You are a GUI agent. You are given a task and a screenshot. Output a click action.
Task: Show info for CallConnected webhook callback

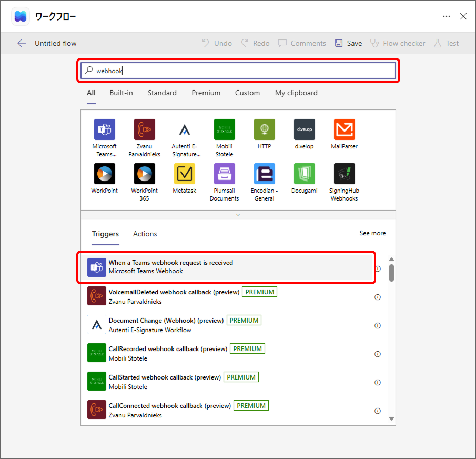click(378, 411)
